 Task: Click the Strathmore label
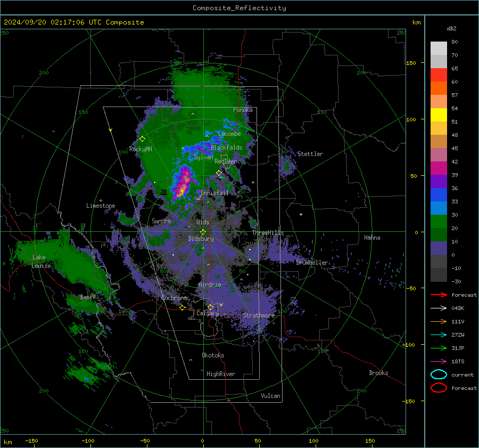click(x=259, y=315)
